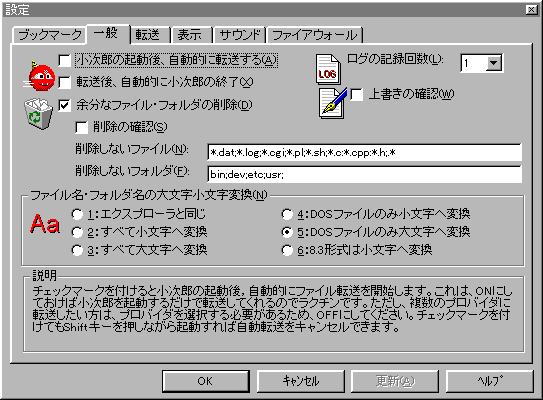Screen dimensions: 543x400
Task: Choose 4: DOSファイルのみ小文字へ変換
Action: coord(287,214)
